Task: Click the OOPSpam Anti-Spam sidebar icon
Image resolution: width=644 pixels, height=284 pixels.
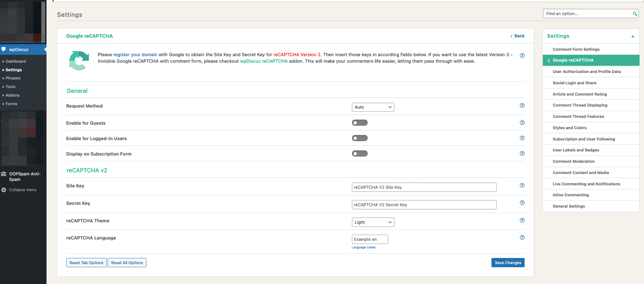Action: [x=4, y=174]
